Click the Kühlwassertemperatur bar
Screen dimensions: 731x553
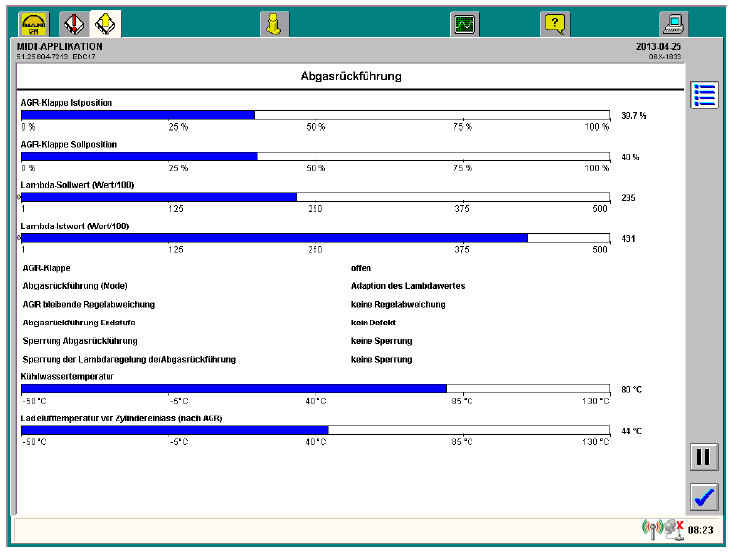(x=315, y=389)
